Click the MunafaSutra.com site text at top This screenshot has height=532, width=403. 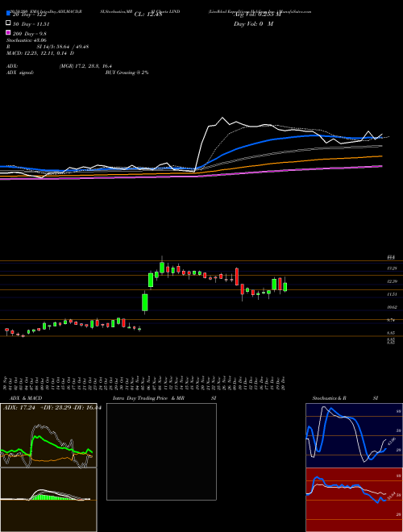[x=293, y=11]
